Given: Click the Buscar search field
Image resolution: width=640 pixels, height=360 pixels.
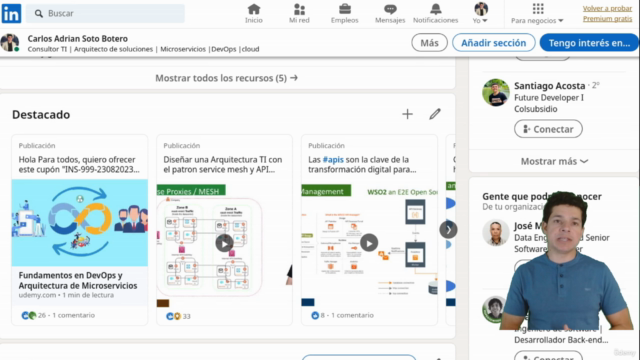Looking at the screenshot, I should click(105, 13).
